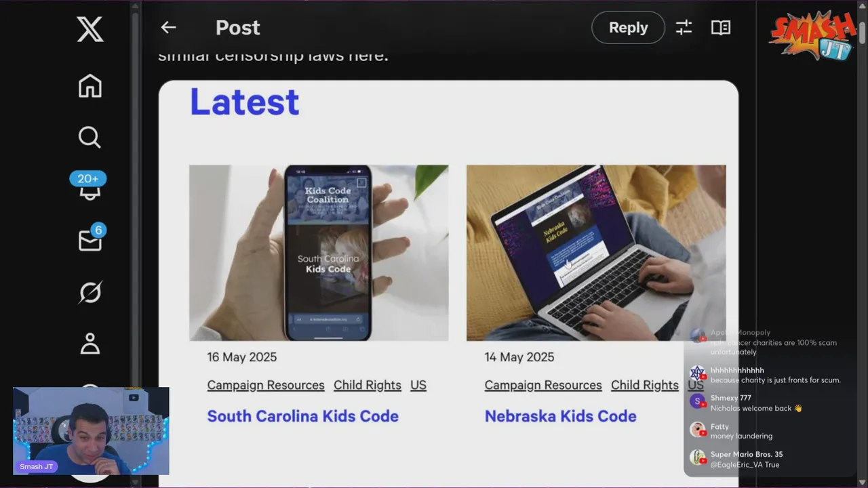Screen dimensions: 868x488
Task: Open the South Carolina Kids Code link
Action: pyautogui.click(x=302, y=416)
